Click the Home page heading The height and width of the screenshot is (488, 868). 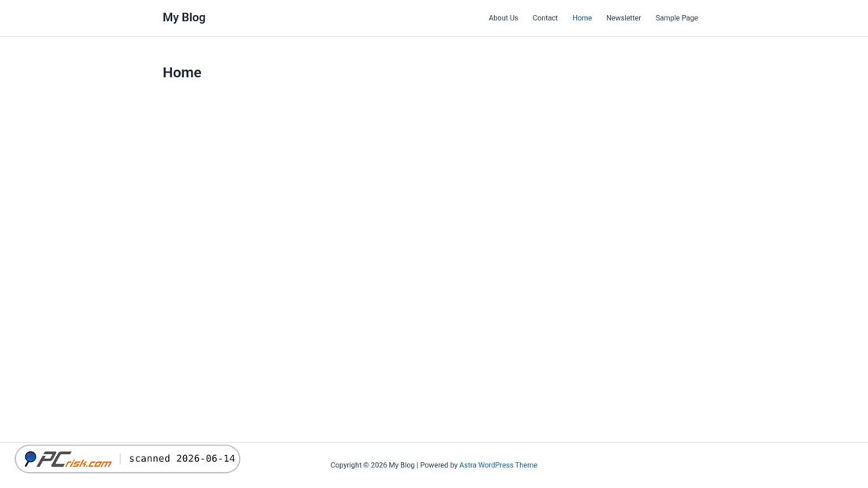[x=182, y=73]
